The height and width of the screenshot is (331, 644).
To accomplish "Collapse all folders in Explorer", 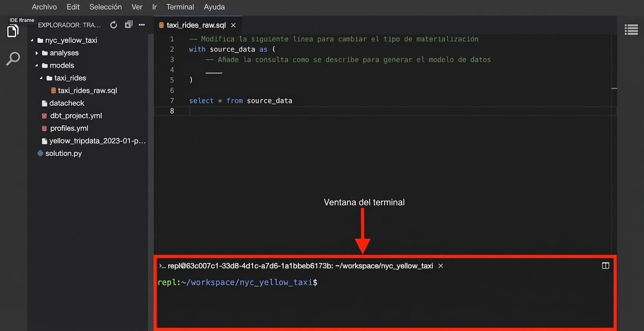I will pyautogui.click(x=129, y=25).
